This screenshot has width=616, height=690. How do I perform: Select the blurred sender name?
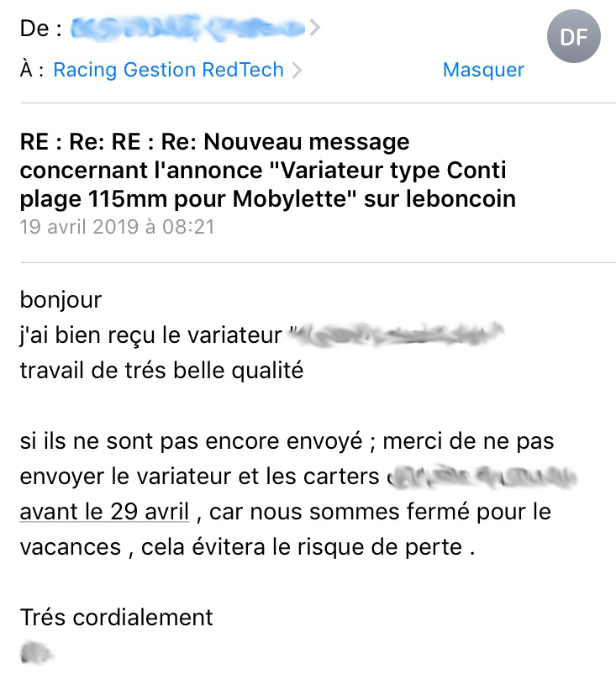pos(188,29)
